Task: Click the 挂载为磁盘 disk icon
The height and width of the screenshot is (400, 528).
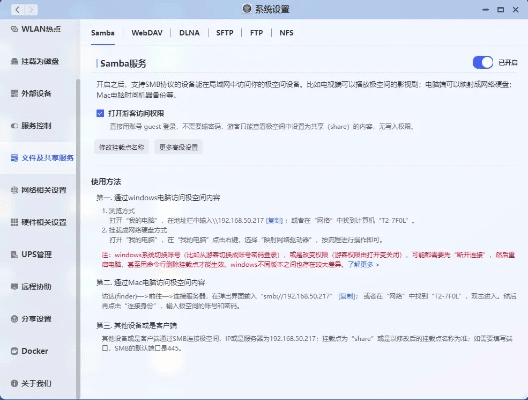Action: [14, 61]
